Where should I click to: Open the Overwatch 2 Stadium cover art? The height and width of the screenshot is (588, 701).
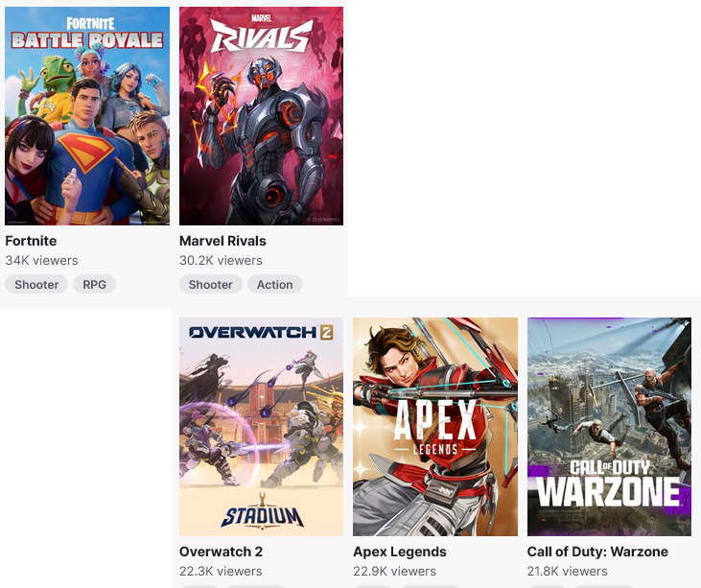click(x=261, y=427)
